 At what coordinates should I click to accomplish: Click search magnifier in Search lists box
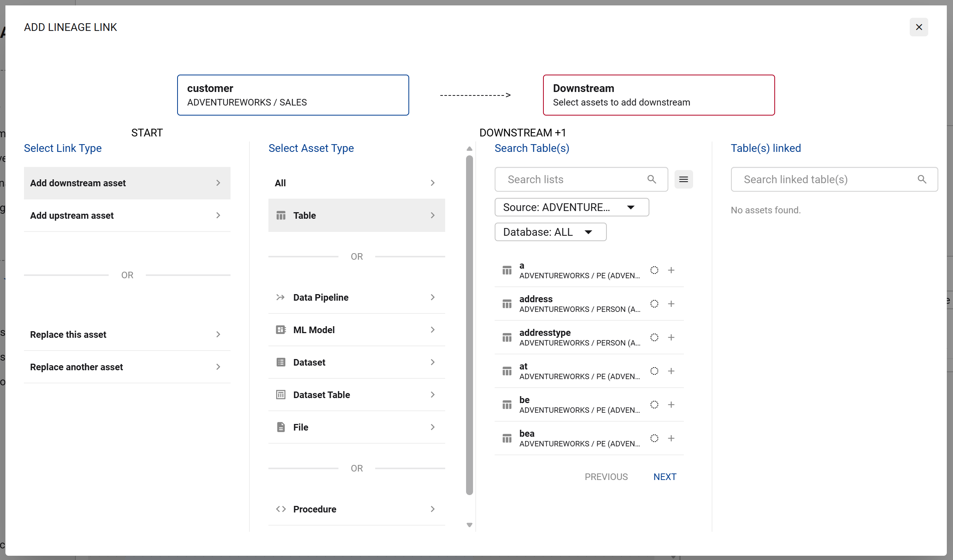[652, 179]
